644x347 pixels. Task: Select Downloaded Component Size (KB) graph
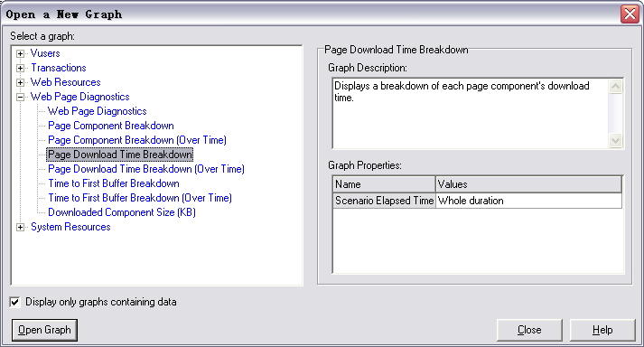point(122,212)
